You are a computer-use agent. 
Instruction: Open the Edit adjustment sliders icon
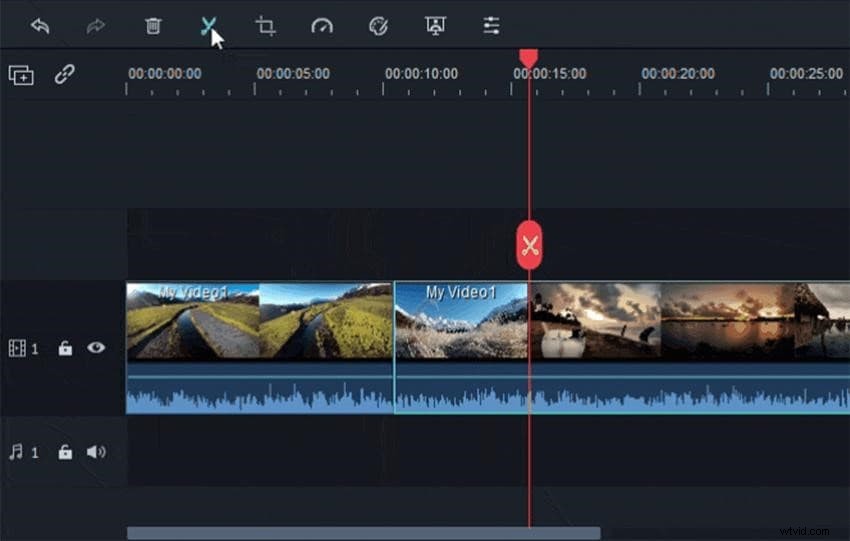pyautogui.click(x=491, y=25)
